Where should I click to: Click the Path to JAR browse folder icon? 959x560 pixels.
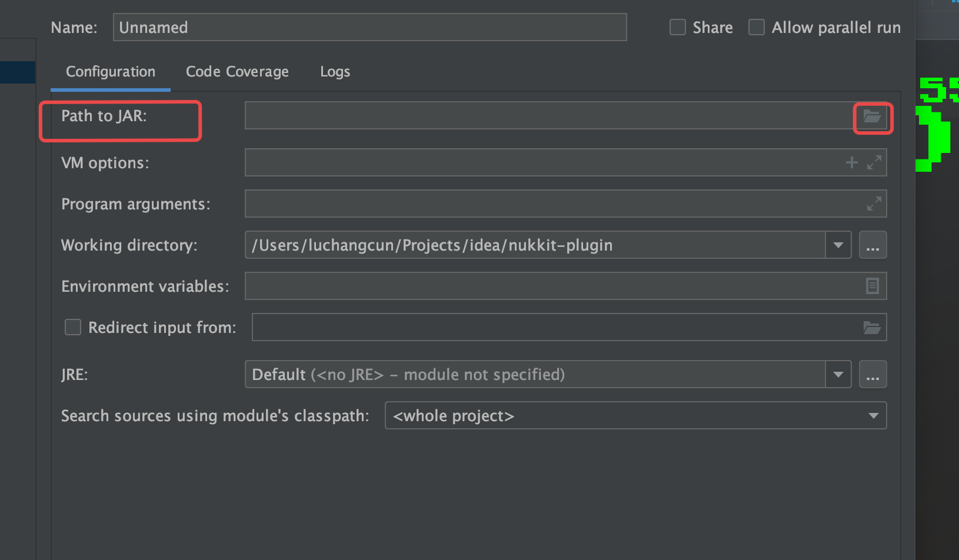point(872,116)
